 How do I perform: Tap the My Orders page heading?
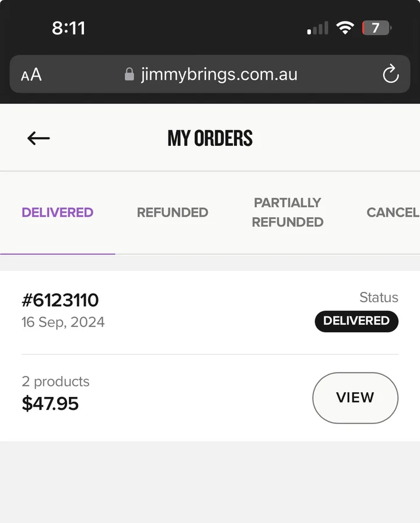click(210, 138)
